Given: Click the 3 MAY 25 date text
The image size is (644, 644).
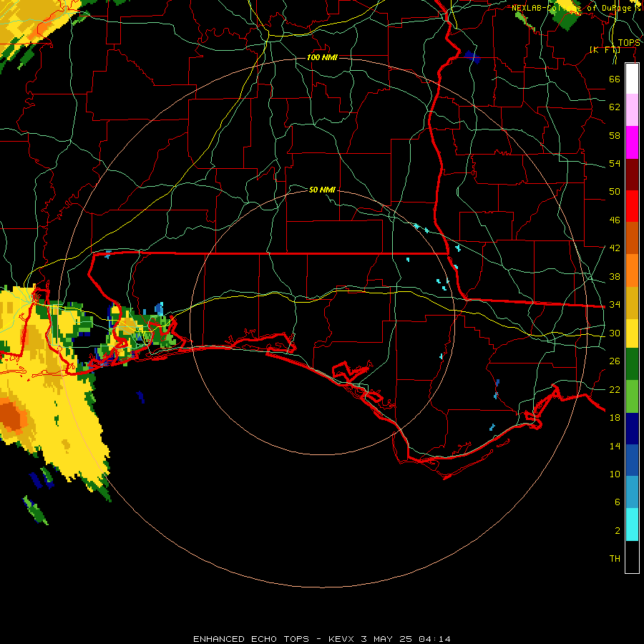Looking at the screenshot, I should [388, 639].
